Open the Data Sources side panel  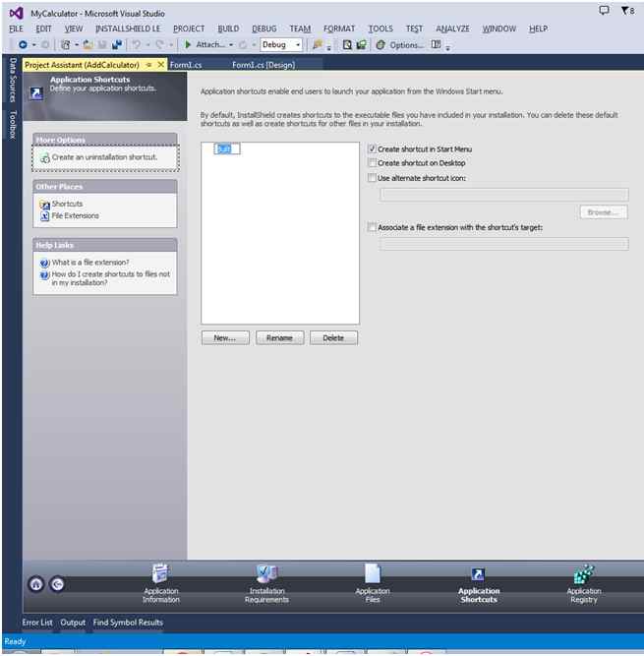click(12, 80)
